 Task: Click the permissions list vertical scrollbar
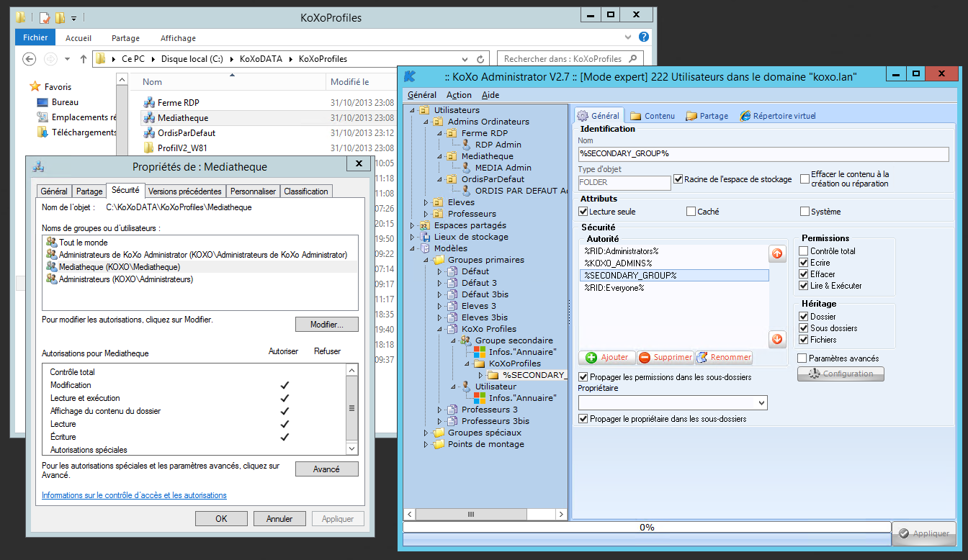click(x=352, y=409)
